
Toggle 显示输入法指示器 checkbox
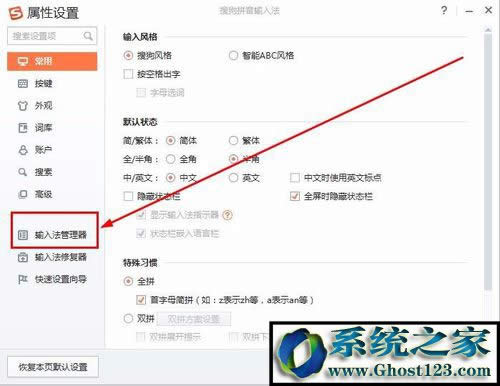[141, 215]
